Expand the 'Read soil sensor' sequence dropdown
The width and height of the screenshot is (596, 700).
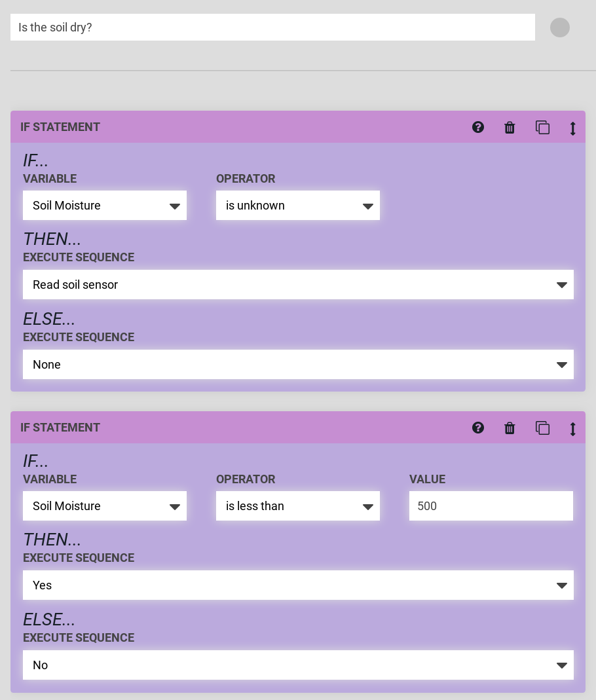point(298,284)
